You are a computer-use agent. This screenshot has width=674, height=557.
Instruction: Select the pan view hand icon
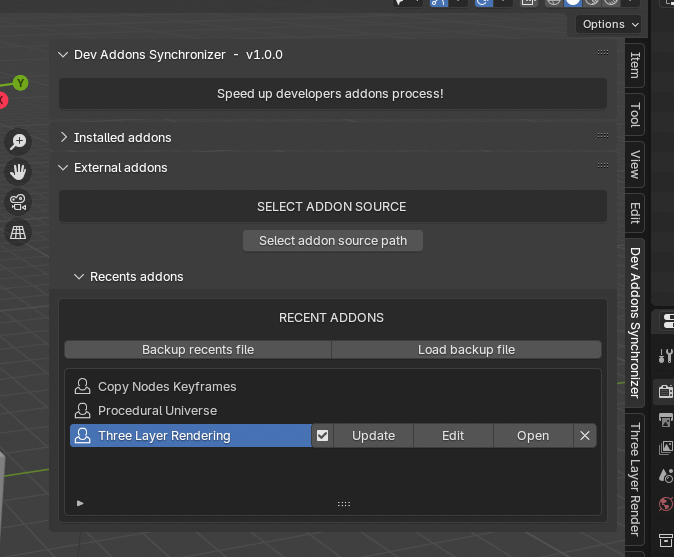(18, 172)
